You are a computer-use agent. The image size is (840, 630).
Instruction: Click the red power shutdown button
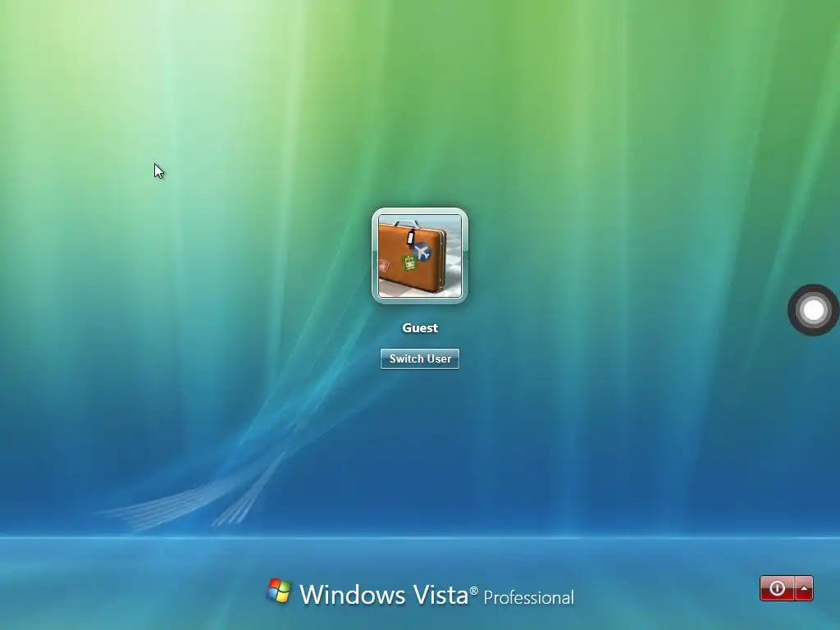778,588
